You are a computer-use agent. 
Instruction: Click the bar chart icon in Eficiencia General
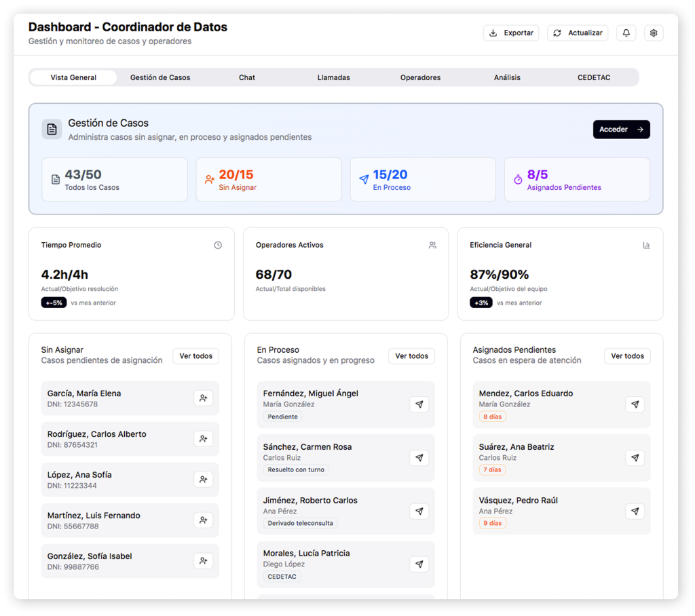click(647, 245)
